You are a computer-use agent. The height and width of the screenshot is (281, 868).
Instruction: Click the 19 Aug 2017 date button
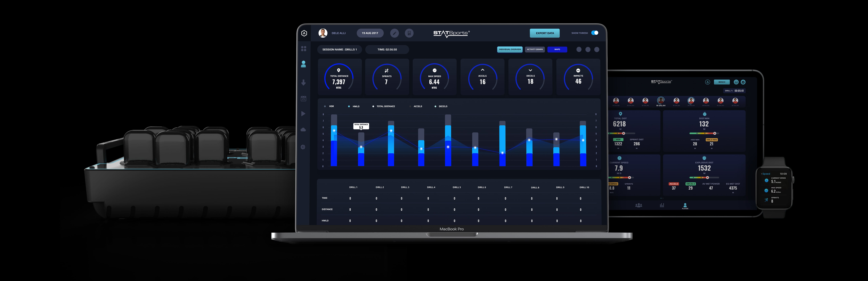tap(370, 33)
